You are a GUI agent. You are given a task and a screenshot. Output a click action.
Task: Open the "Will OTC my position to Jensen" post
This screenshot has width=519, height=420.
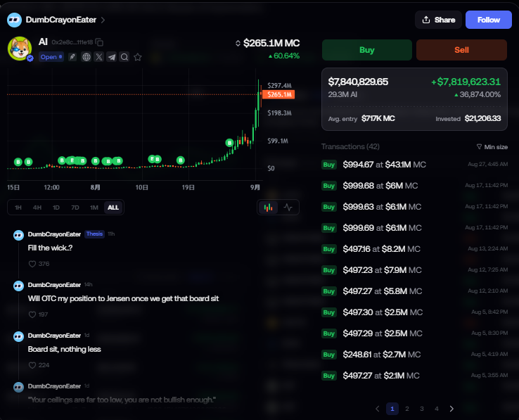pos(123,299)
